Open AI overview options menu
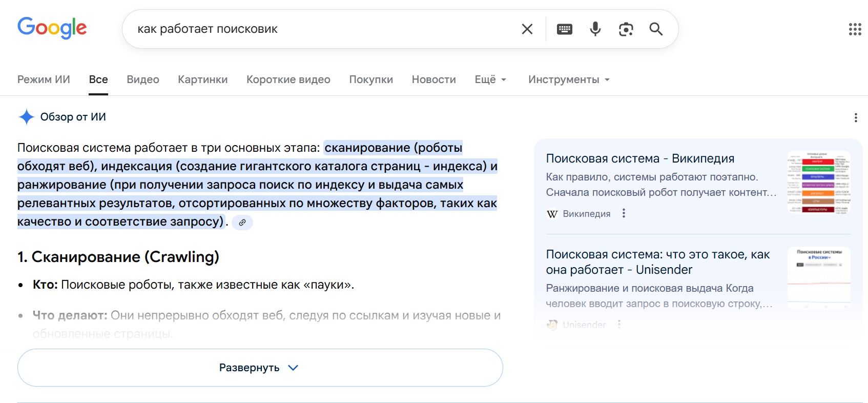 click(x=855, y=118)
